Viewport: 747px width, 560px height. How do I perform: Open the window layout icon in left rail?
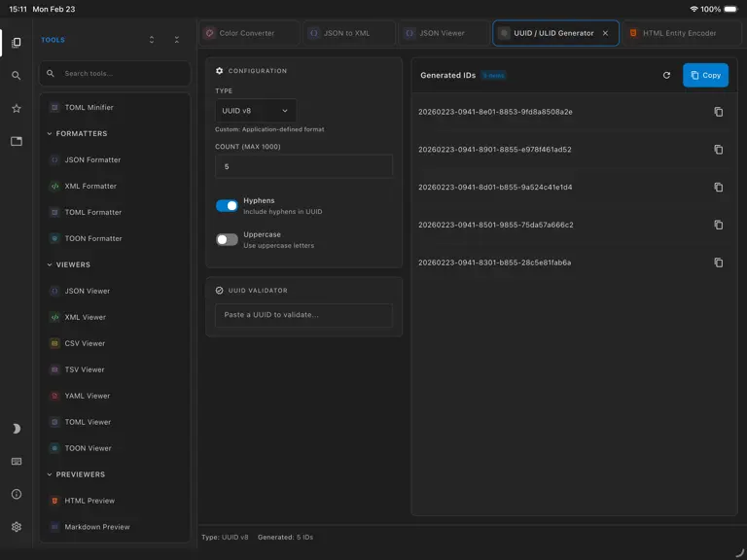(17, 141)
